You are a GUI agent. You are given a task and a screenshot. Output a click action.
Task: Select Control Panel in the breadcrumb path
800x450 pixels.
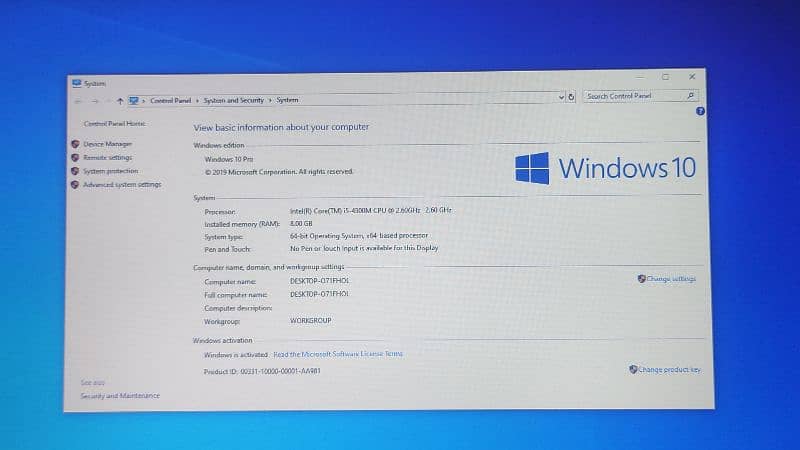pyautogui.click(x=170, y=100)
